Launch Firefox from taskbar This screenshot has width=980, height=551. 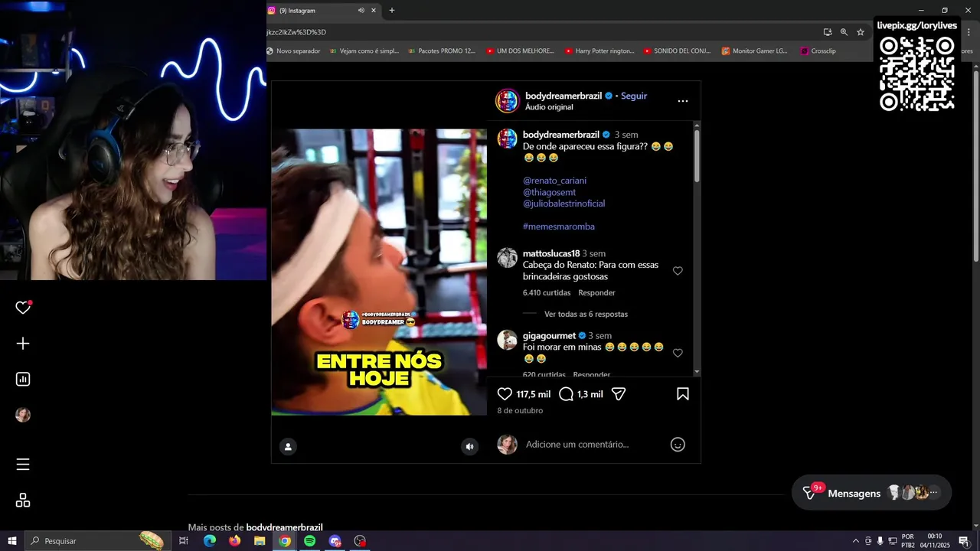234,541
